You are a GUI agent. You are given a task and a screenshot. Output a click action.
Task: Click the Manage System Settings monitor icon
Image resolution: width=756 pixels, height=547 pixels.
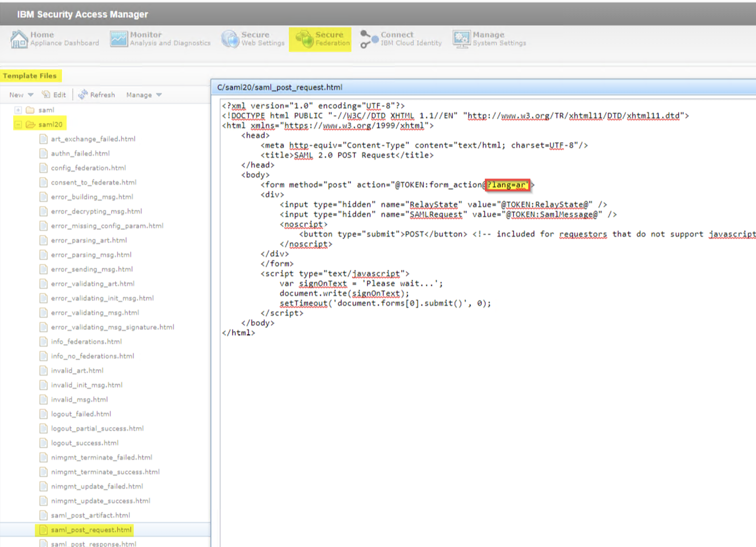(x=462, y=39)
